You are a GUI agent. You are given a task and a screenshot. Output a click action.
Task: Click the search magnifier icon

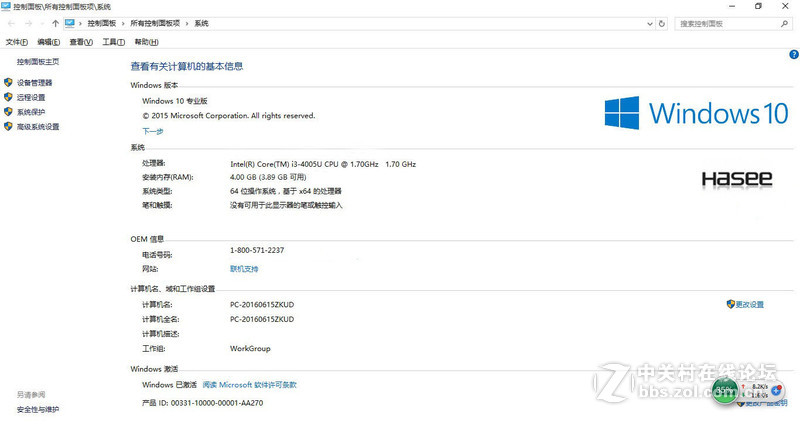(x=784, y=23)
